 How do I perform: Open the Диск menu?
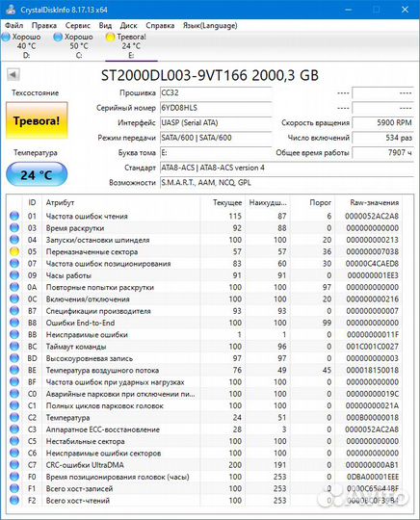point(128,26)
